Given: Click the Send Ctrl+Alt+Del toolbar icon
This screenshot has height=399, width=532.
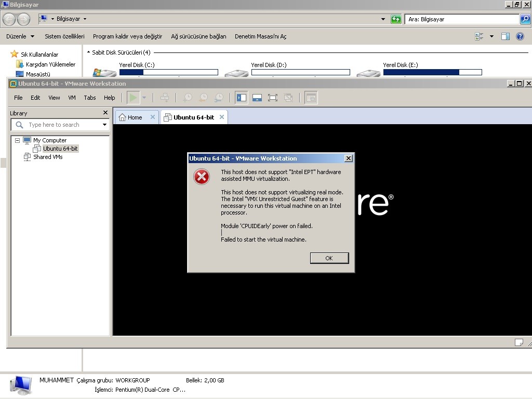Looking at the screenshot, I should click(165, 98).
